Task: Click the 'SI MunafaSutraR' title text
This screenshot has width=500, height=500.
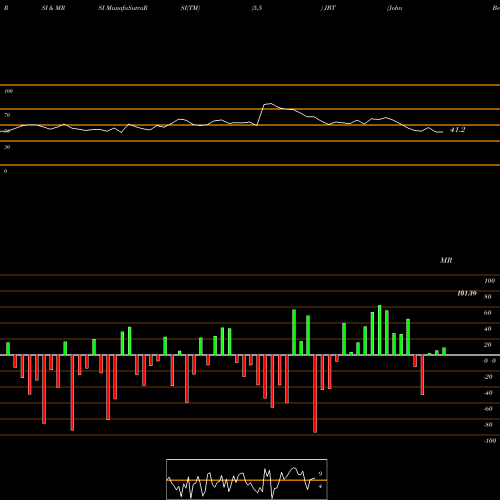Action: (x=123, y=8)
